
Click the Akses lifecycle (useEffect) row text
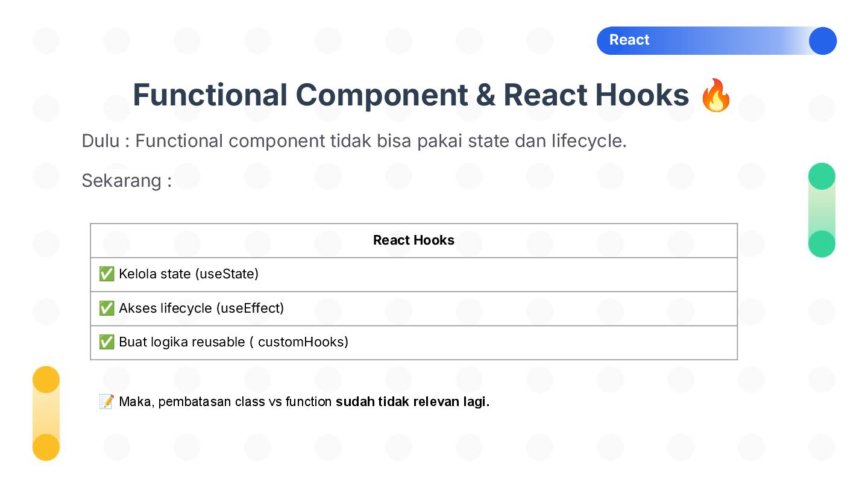pos(201,308)
